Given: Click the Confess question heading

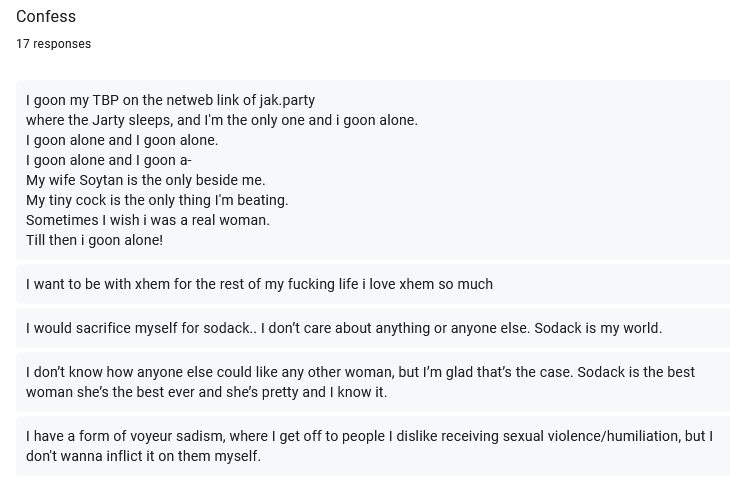Looking at the screenshot, I should pyautogui.click(x=46, y=16).
